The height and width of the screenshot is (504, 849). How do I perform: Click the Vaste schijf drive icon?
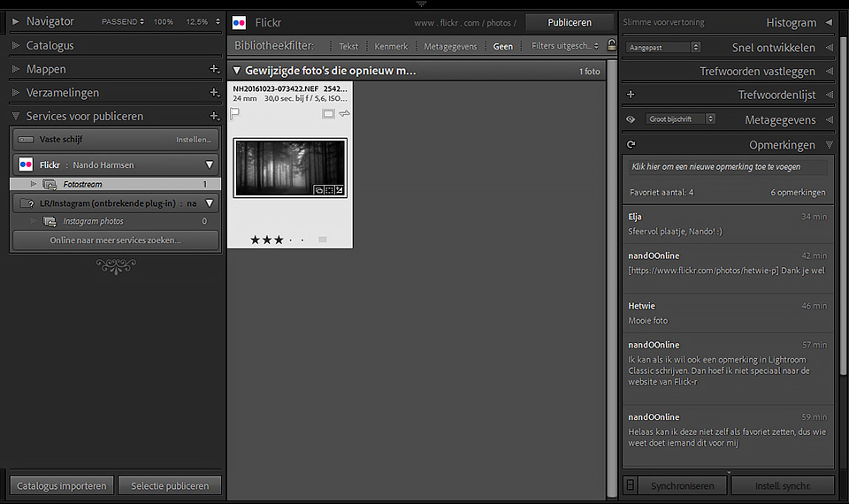coord(26,140)
